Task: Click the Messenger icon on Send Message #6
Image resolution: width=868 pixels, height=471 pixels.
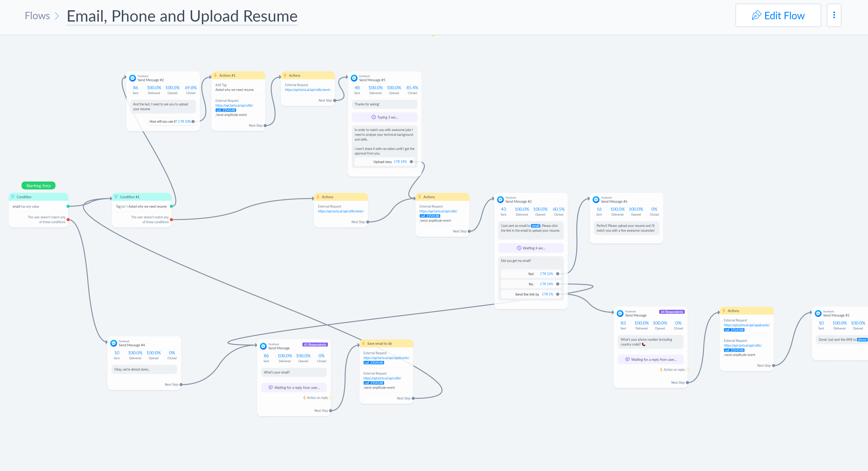Action: tap(596, 200)
